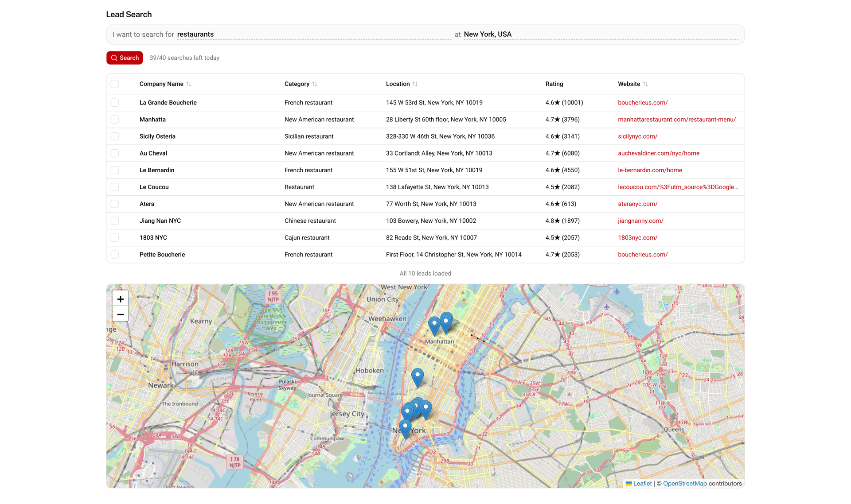Click the Manhatta company name
Screen dimensions: 851x504
(152, 119)
